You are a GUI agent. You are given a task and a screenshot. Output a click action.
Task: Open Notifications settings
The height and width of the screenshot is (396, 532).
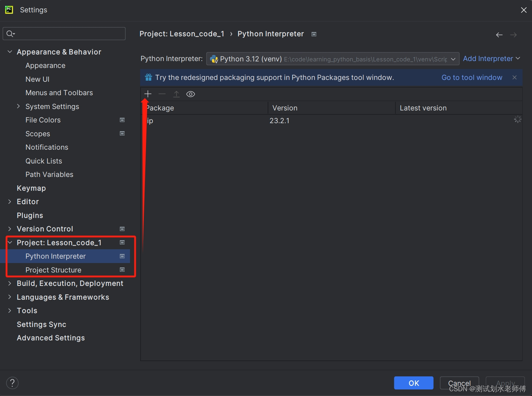pyautogui.click(x=47, y=147)
